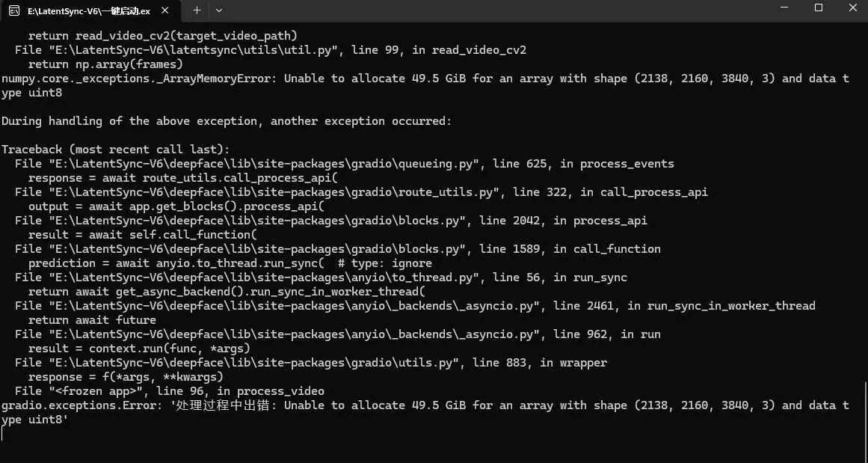The image size is (868, 463).
Task: Maximize the terminal window
Action: 818,7
